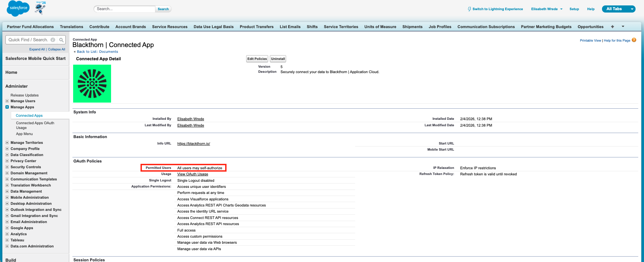Click the plus icon to add tabs
The height and width of the screenshot is (262, 644).
(x=613, y=27)
